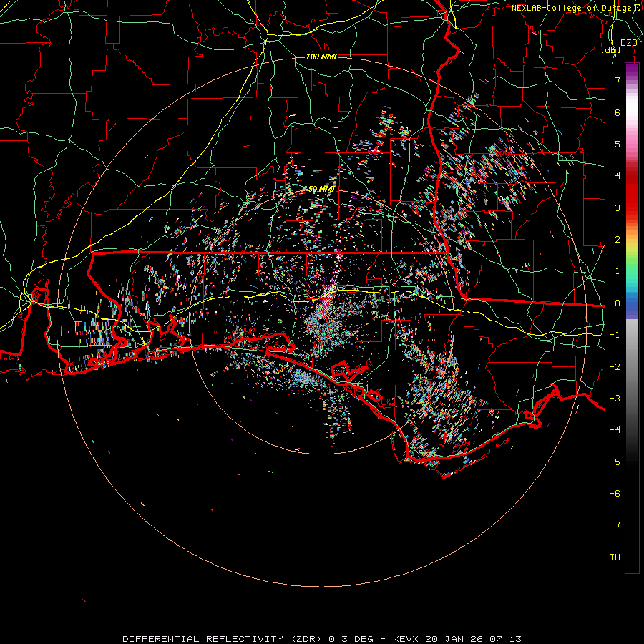This screenshot has width=644, height=644.
Task: Click the "-3" tick on the color scale
Action: tap(615, 399)
